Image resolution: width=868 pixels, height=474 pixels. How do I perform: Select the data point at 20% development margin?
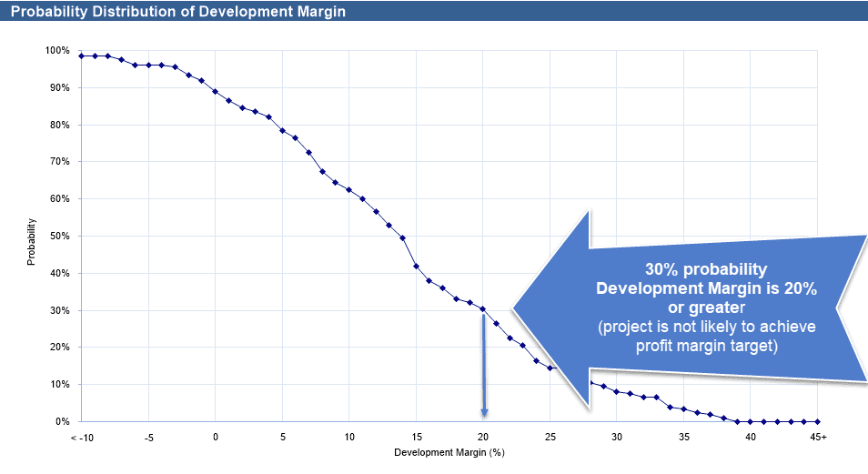(x=483, y=309)
